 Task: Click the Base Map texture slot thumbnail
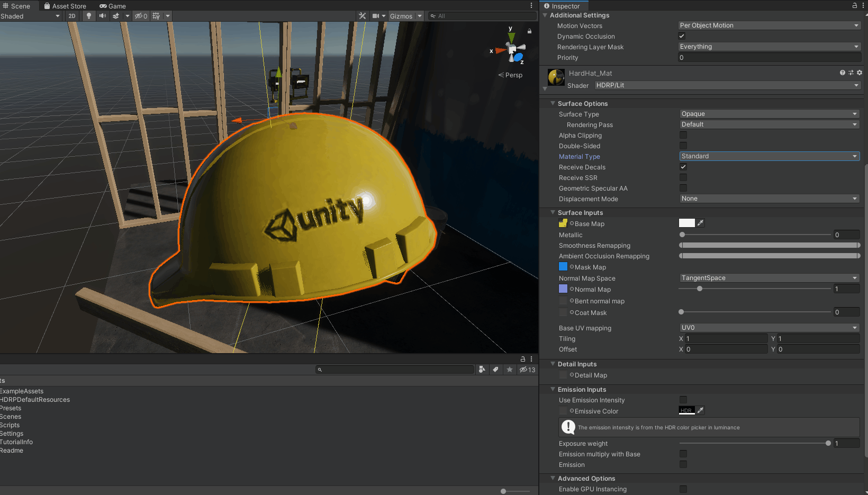[563, 223]
